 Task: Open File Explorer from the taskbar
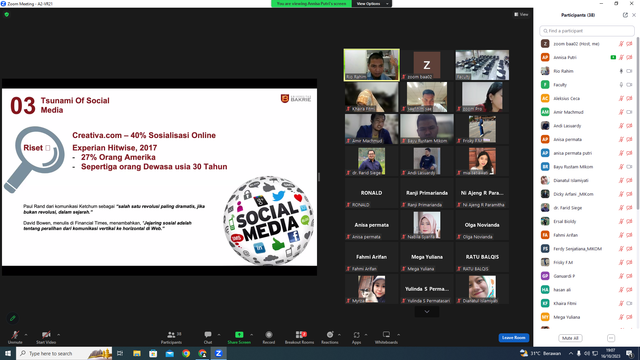coord(137,353)
